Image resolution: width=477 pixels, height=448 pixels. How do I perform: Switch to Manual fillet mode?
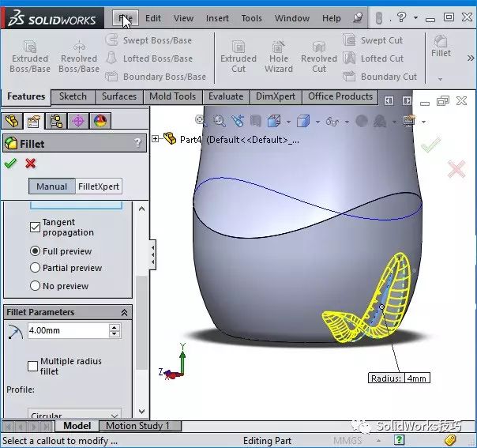(x=51, y=186)
